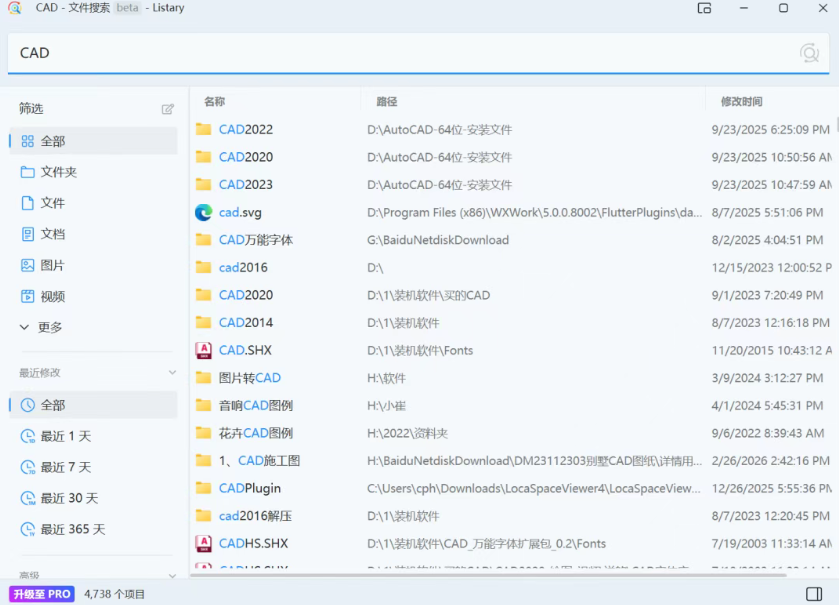Click the edit filters icon beside 筛选

[168, 109]
